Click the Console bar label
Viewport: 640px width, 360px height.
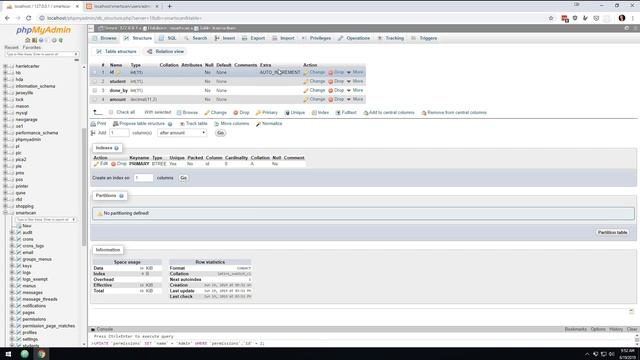pos(104,329)
